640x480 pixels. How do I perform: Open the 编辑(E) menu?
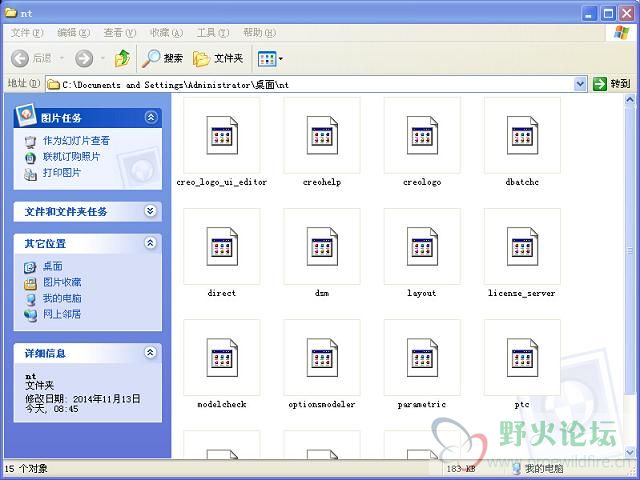coord(73,33)
